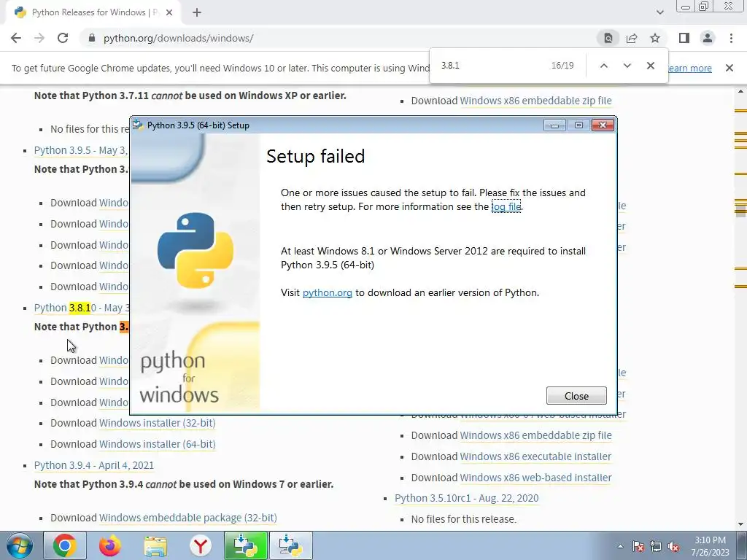Open the Action Center flag icon
The width and height of the screenshot is (747, 560).
point(638,546)
